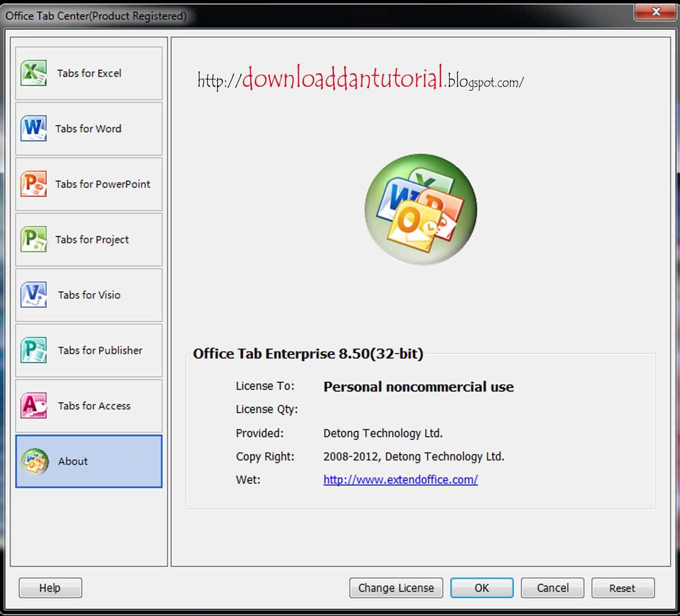Go to Tabs for Project page

click(x=89, y=239)
